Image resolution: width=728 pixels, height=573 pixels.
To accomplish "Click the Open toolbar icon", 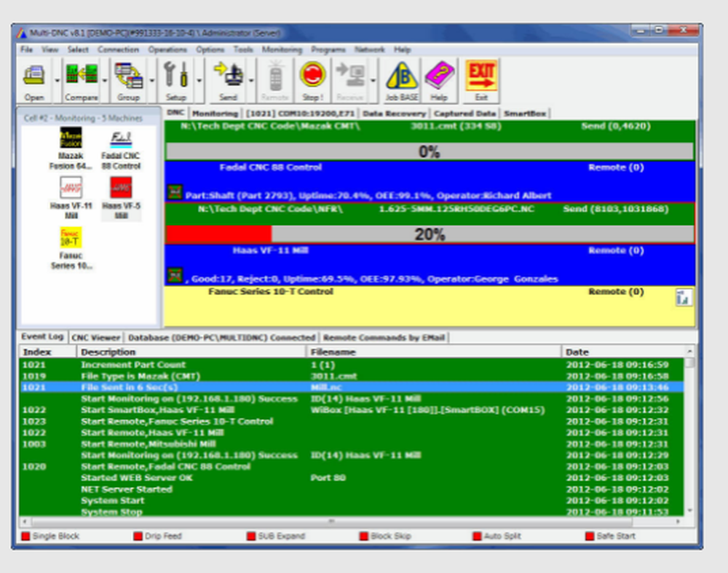I will pyautogui.click(x=34, y=76).
